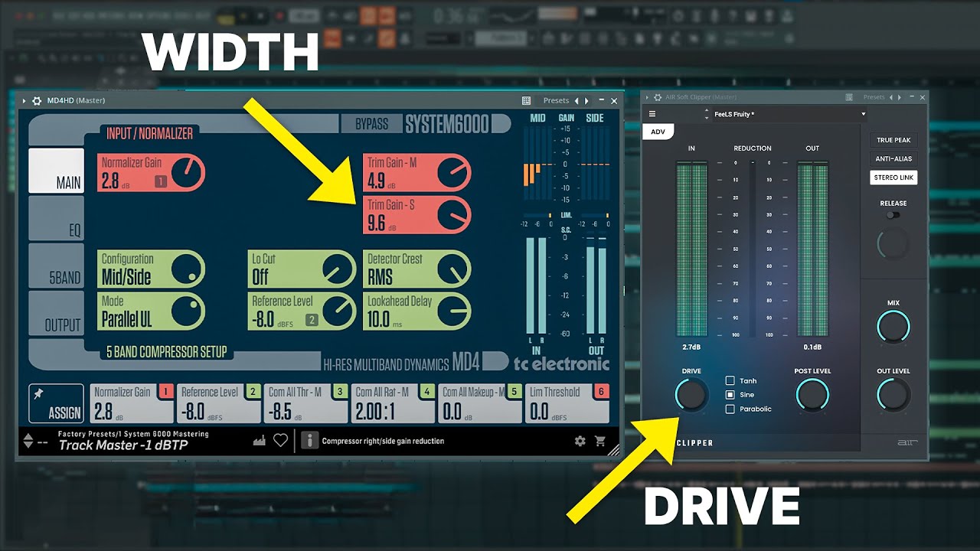
Task: Favorite preset with heart icon
Action: coord(281,440)
